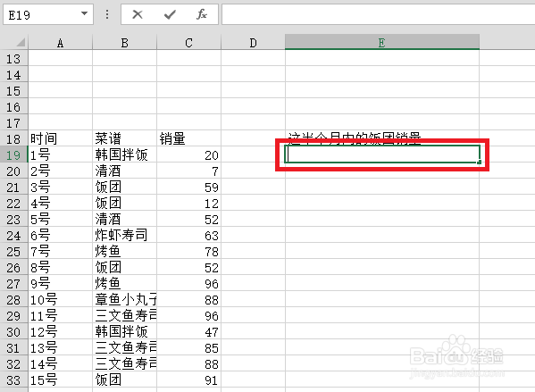Select row 16 header
535x392 pixels.
point(13,107)
